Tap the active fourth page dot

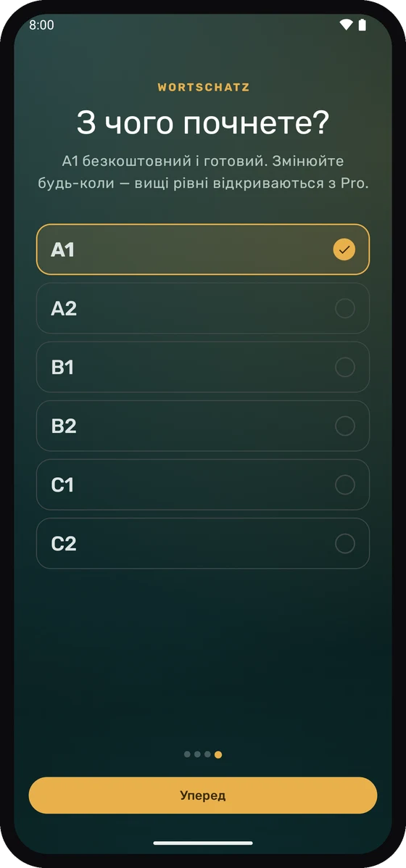click(218, 754)
